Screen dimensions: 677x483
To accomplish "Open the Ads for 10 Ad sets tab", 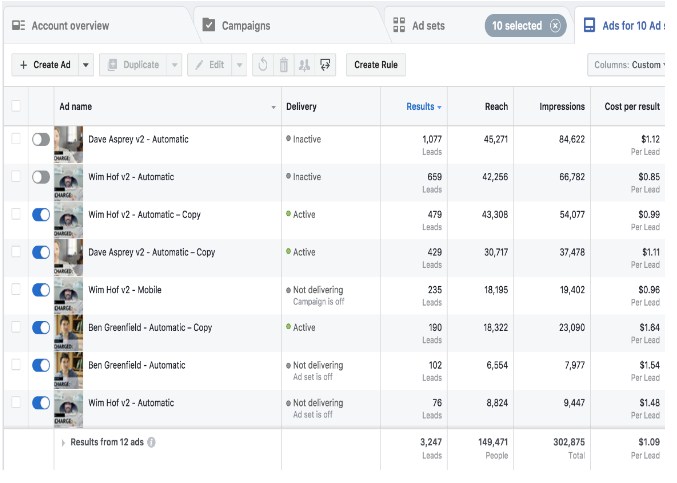I will (x=626, y=26).
